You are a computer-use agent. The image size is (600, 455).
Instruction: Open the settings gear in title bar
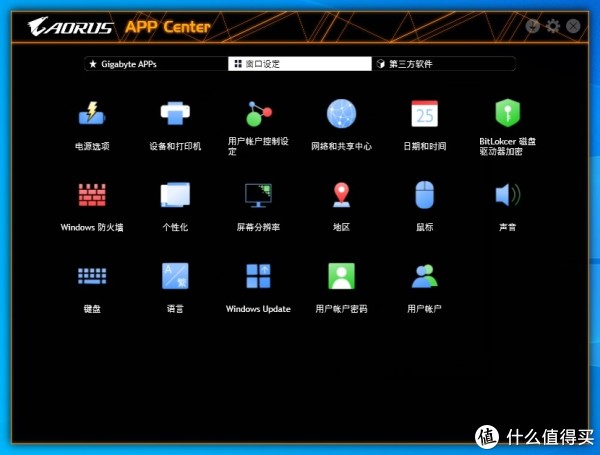click(x=553, y=26)
